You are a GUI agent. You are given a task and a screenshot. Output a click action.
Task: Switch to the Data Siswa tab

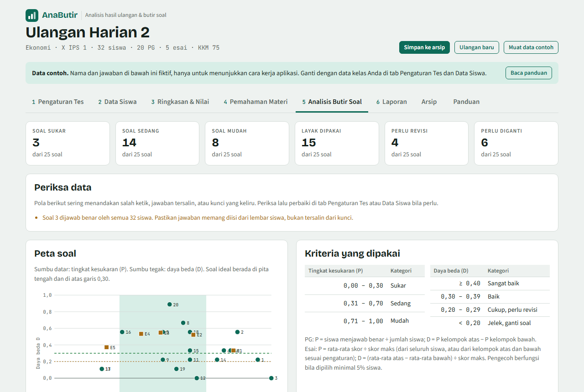coord(117,102)
